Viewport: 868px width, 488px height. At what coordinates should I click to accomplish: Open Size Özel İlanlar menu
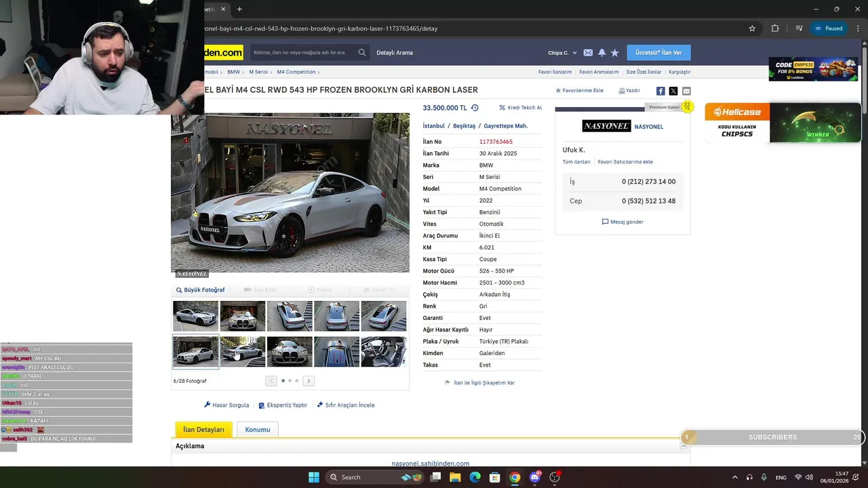click(644, 72)
